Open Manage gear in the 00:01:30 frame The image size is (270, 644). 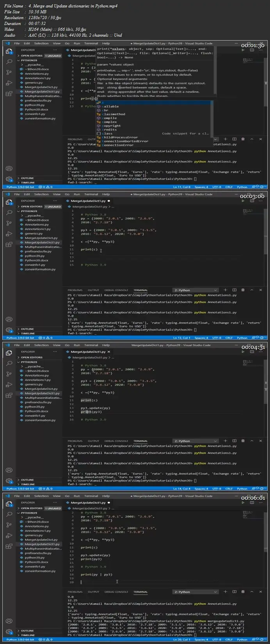click(x=9, y=179)
